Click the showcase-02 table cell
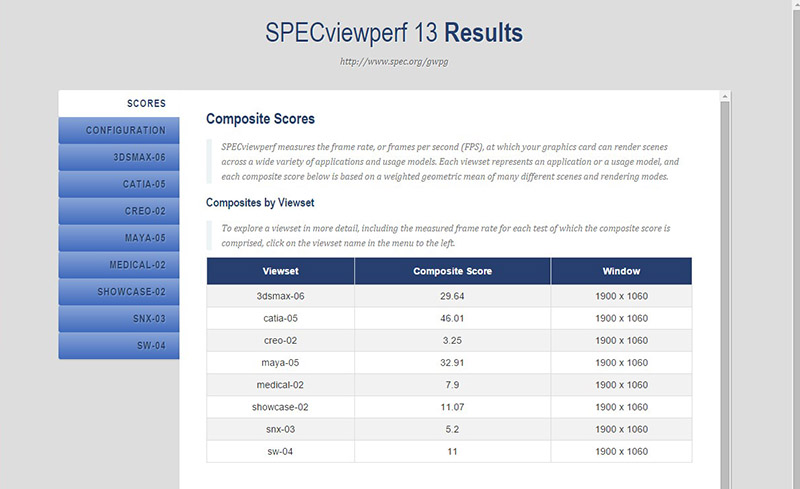This screenshot has height=489, width=800. (x=281, y=407)
